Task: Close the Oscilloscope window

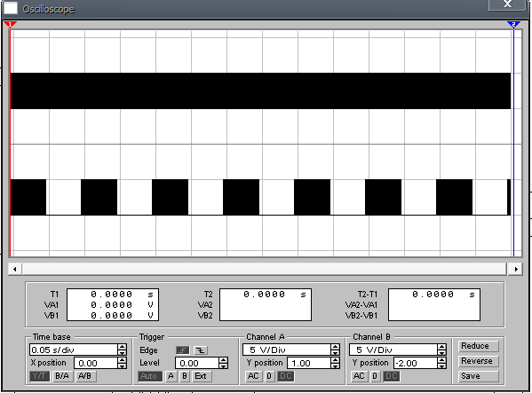Action: point(507,4)
